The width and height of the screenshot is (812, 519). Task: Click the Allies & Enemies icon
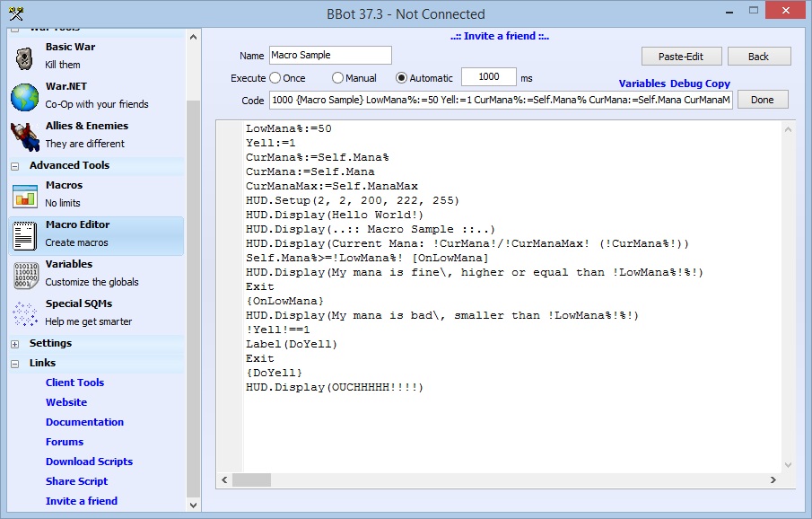coord(25,136)
